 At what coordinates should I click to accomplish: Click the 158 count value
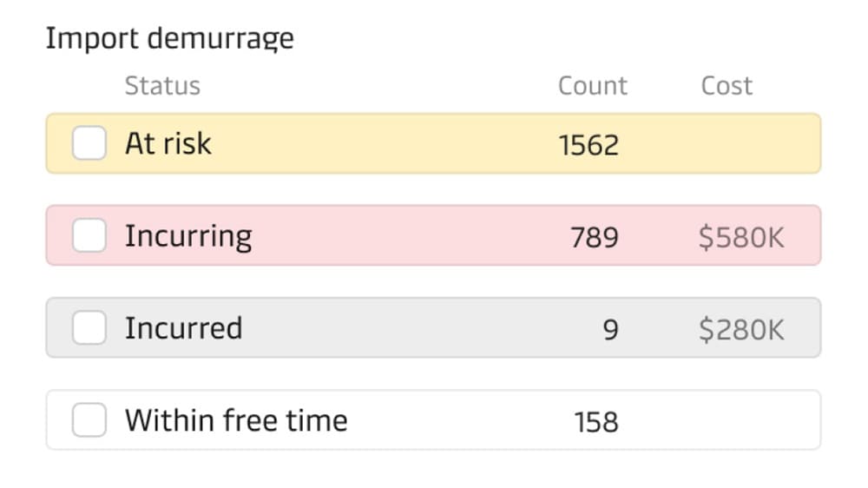(x=596, y=422)
